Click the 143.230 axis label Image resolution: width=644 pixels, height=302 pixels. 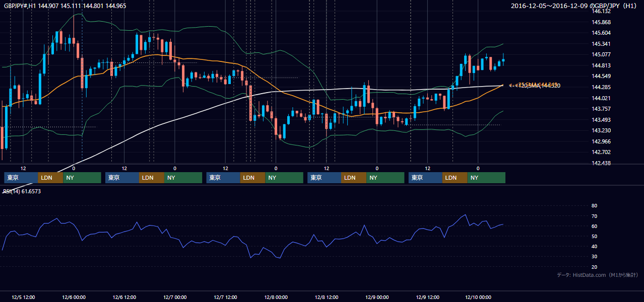[x=602, y=130]
